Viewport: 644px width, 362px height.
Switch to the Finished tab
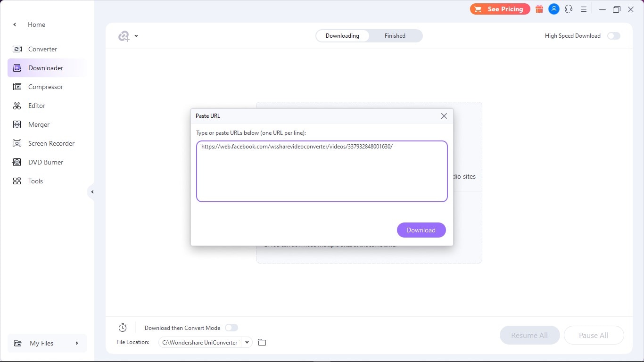pos(395,36)
